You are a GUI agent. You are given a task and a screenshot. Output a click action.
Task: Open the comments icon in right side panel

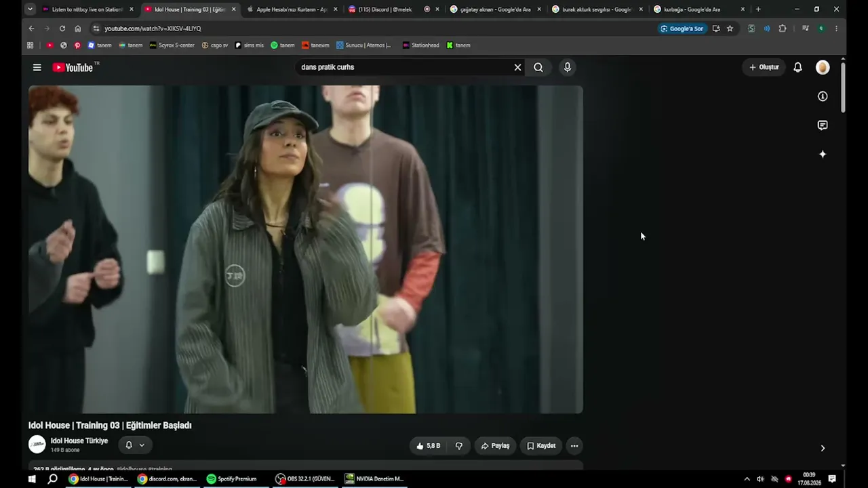(x=823, y=125)
